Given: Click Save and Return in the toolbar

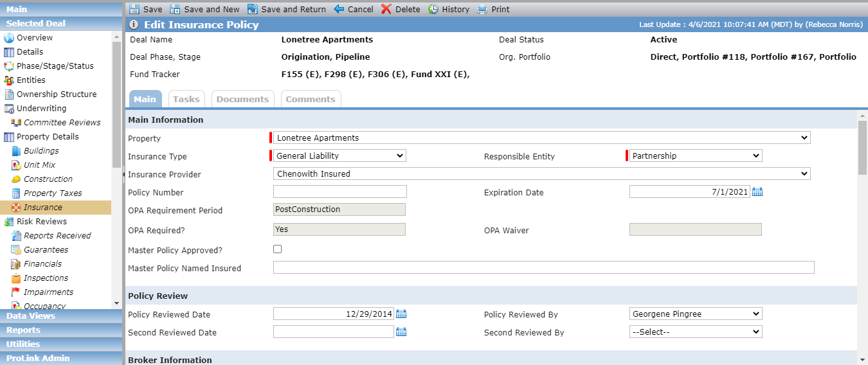Looking at the screenshot, I should coord(287,9).
